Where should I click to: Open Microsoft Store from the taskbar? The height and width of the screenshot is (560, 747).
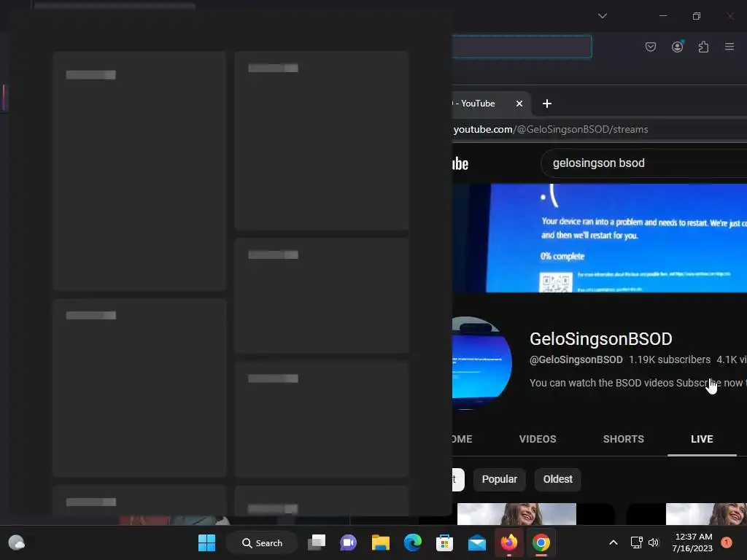[444, 542]
